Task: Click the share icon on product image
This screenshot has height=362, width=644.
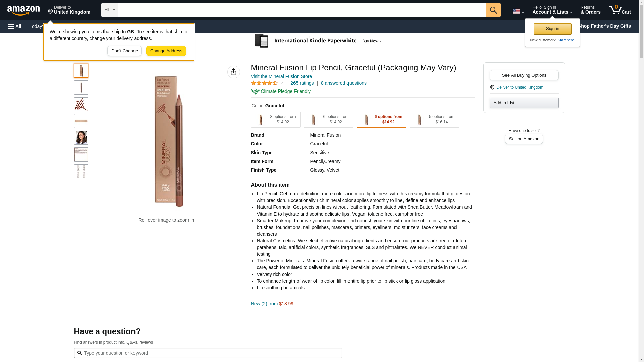Action: click(x=233, y=72)
